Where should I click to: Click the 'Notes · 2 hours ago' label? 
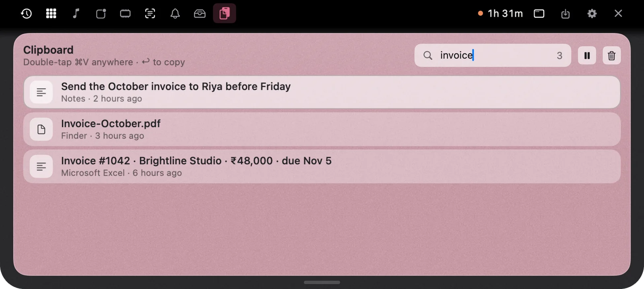coord(101,99)
